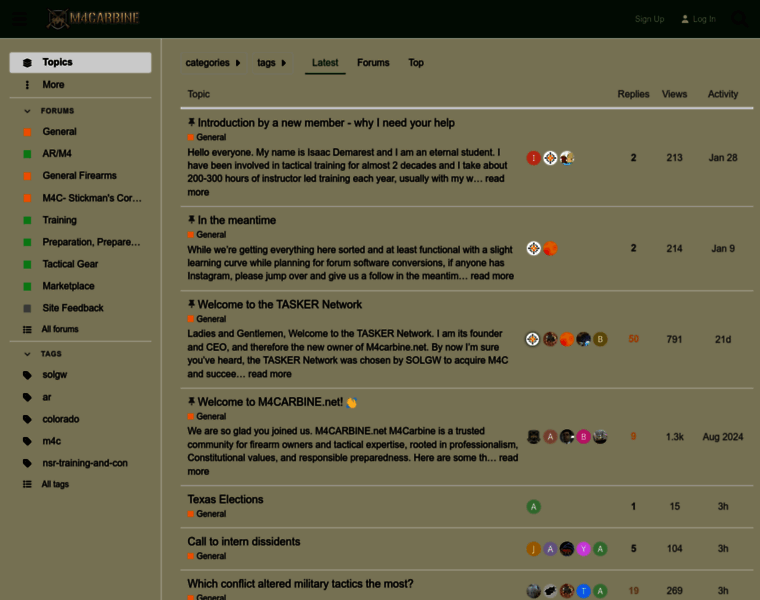Click the All tags list icon
Screen dimensions: 760x600
coord(28,484)
